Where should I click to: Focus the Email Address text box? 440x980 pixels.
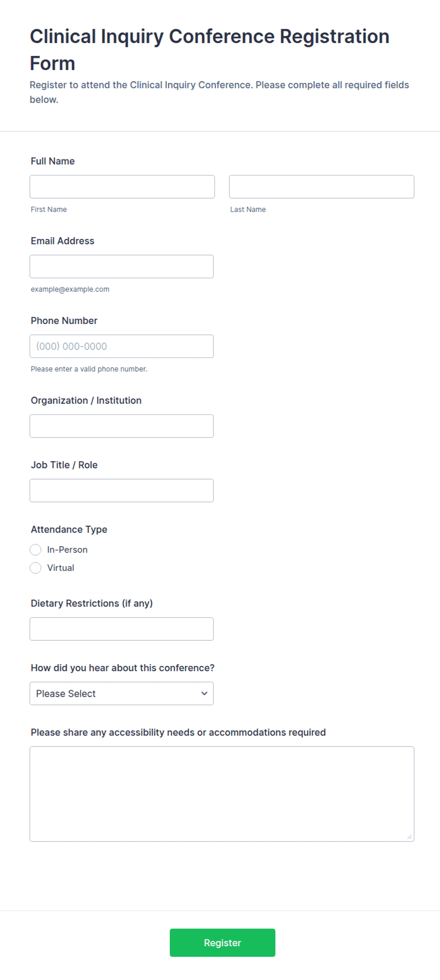[122, 267]
